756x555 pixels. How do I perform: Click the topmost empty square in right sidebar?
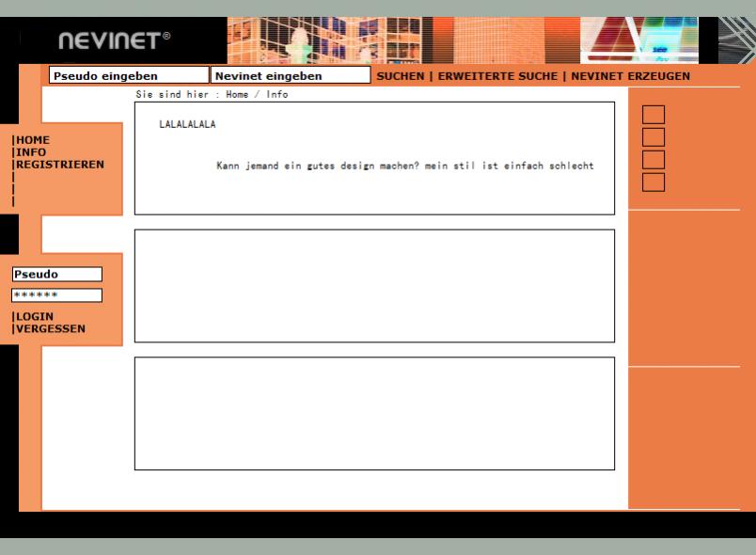click(653, 115)
